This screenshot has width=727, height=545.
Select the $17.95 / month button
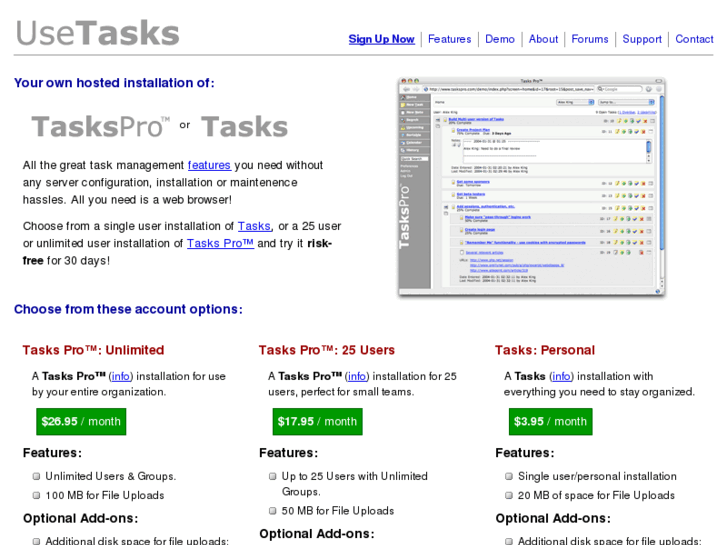click(318, 422)
